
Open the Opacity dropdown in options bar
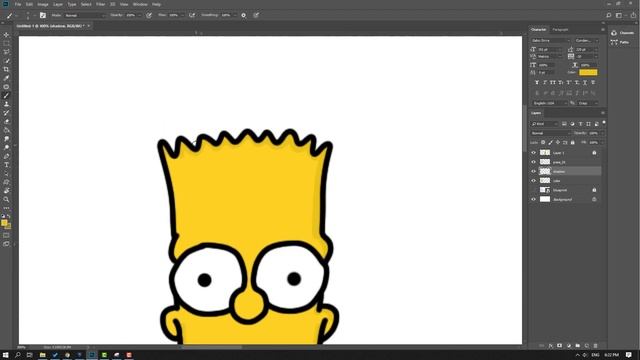pyautogui.click(x=139, y=15)
